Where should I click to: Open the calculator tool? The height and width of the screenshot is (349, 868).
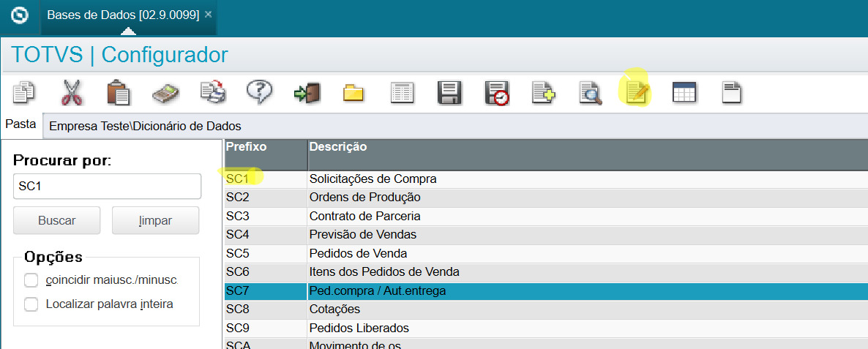pos(165,93)
